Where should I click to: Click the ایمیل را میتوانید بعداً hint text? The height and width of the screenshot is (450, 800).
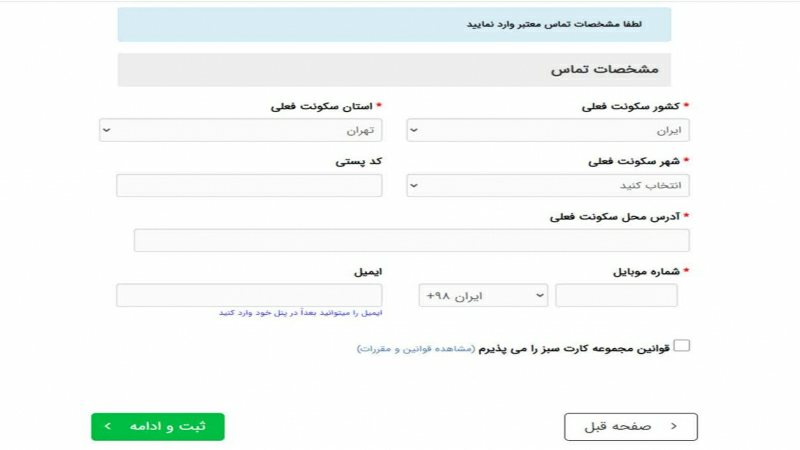click(301, 313)
